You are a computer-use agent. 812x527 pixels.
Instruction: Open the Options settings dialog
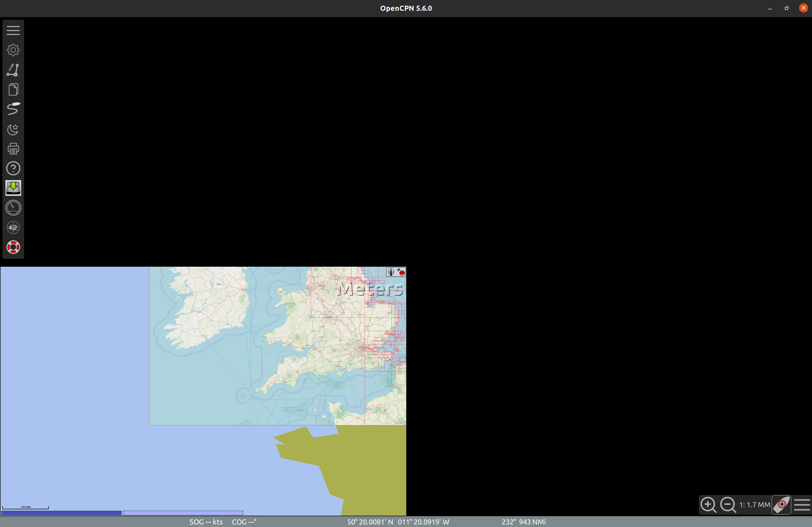click(x=13, y=49)
